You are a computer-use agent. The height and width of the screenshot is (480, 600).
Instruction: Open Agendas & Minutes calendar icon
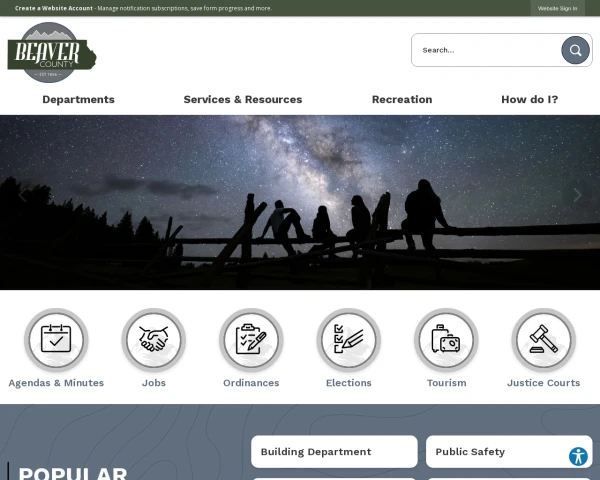point(56,340)
